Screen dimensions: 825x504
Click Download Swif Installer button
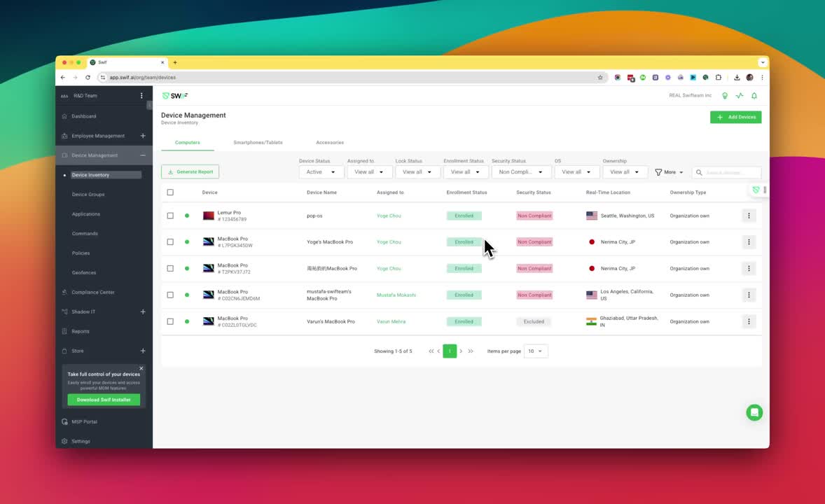[104, 400]
